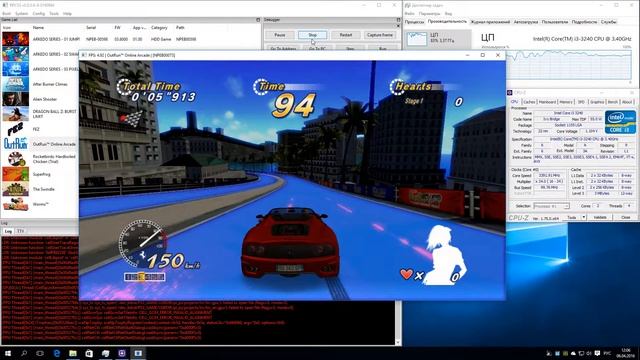Viewport: 640px width, 360px height.
Task: Open the Bench tab in CPU-Z
Action: click(613, 102)
